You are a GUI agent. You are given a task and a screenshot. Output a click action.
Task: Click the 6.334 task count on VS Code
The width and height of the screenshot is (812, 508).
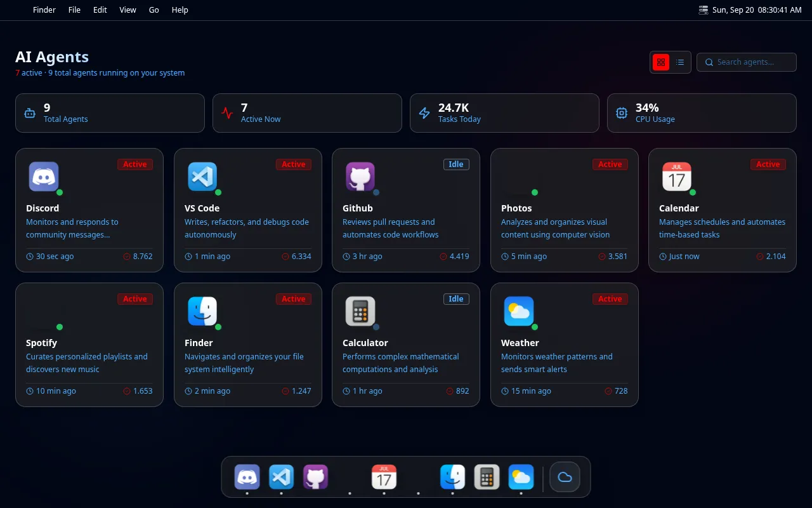click(x=301, y=257)
